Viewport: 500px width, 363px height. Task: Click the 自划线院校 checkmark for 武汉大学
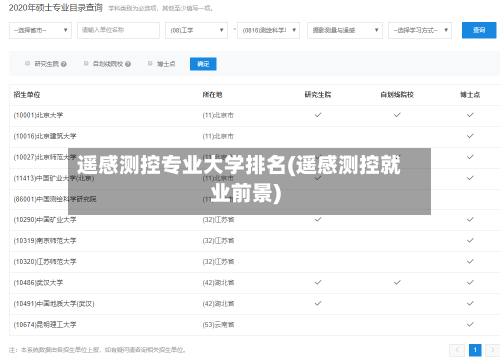pos(397,282)
